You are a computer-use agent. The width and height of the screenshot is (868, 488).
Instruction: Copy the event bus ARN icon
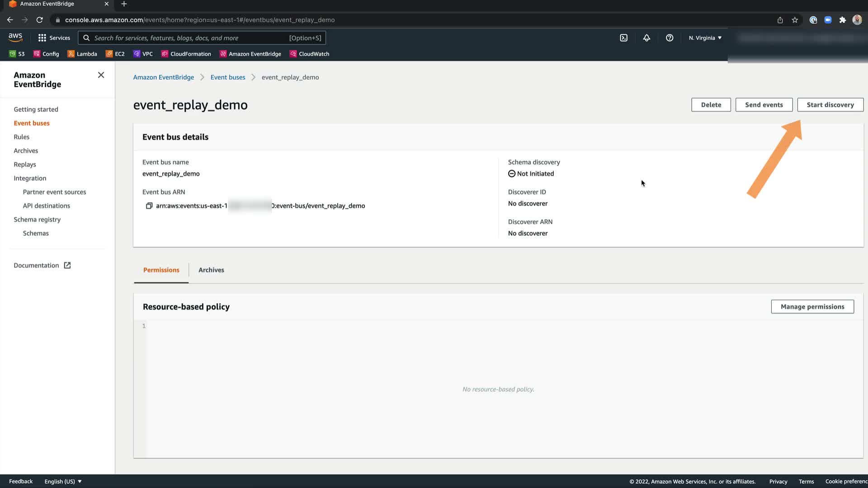tap(149, 206)
